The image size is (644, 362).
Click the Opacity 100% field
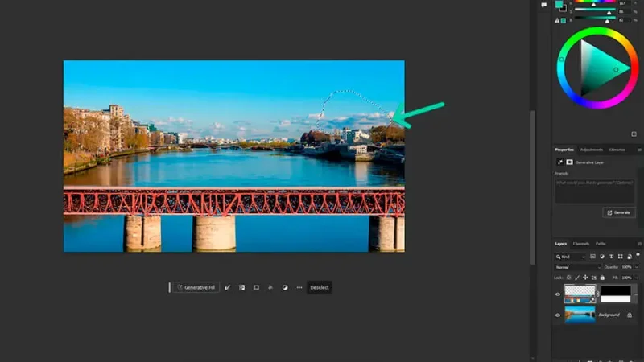click(x=627, y=267)
